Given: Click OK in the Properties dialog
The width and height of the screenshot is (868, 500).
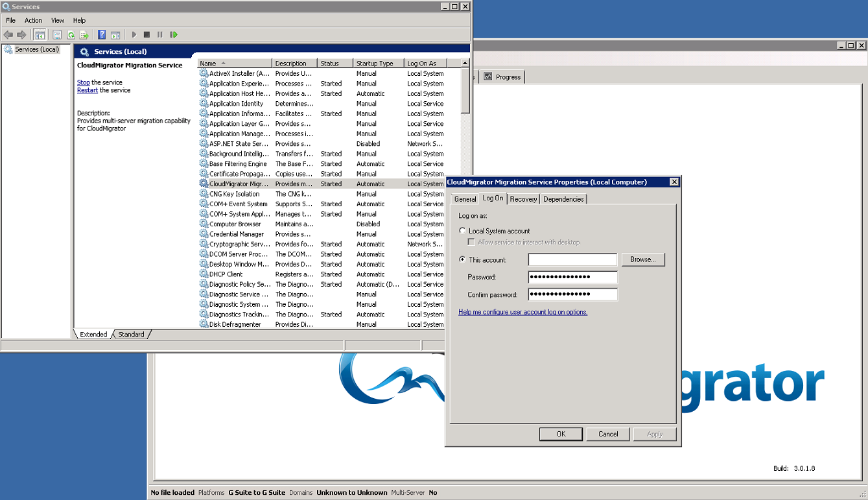Looking at the screenshot, I should (x=561, y=434).
